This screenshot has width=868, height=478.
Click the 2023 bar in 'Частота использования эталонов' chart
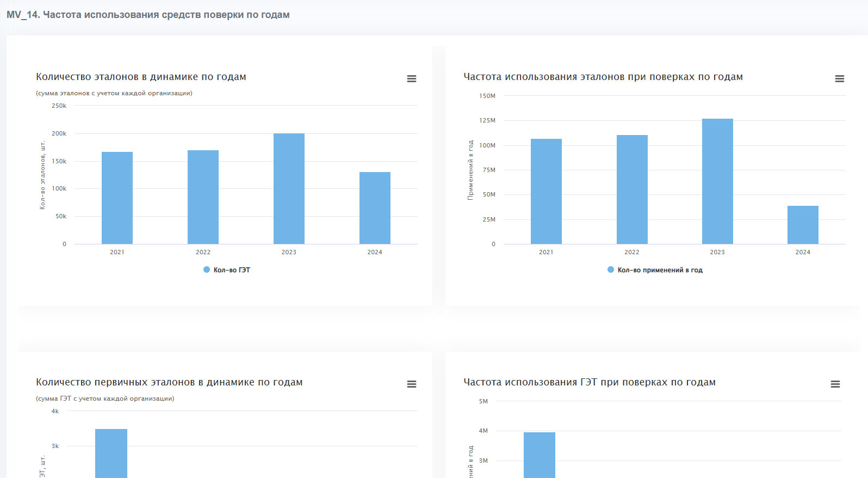[x=717, y=181]
